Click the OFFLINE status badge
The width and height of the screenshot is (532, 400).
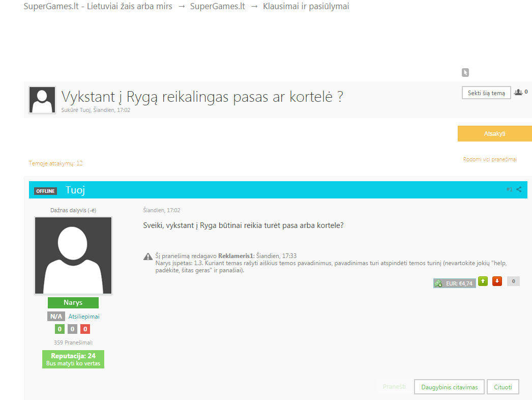45,191
